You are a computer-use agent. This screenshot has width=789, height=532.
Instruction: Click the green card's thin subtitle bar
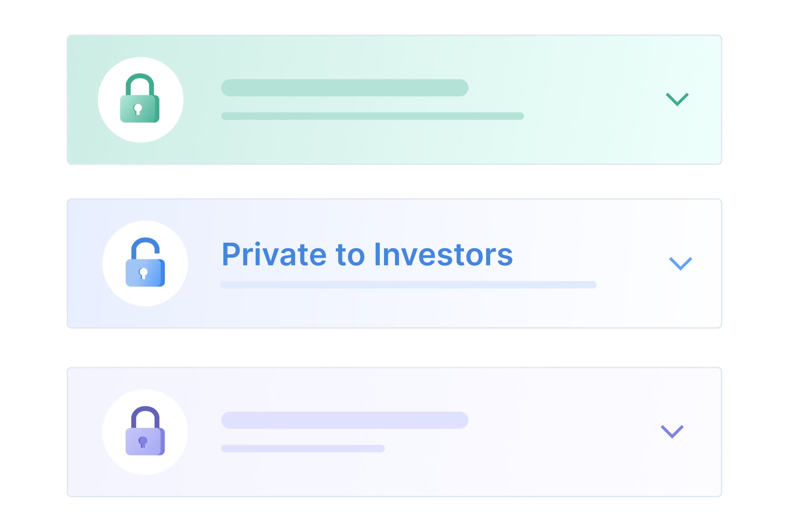click(372, 116)
